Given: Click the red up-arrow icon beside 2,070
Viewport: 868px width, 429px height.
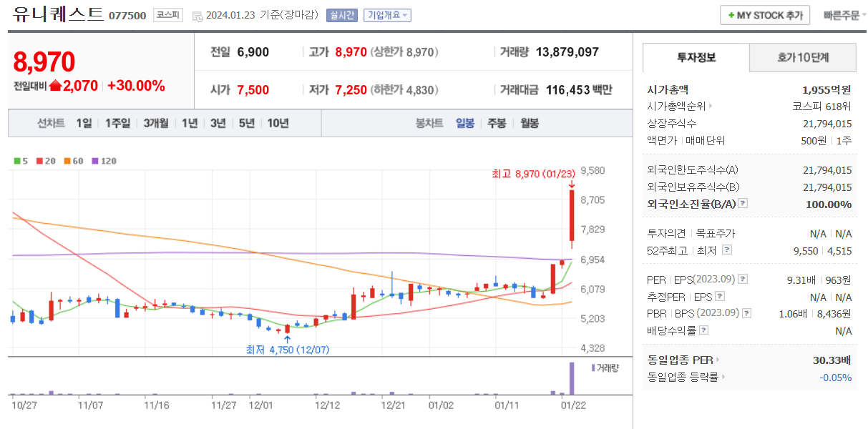Looking at the screenshot, I should tap(56, 86).
